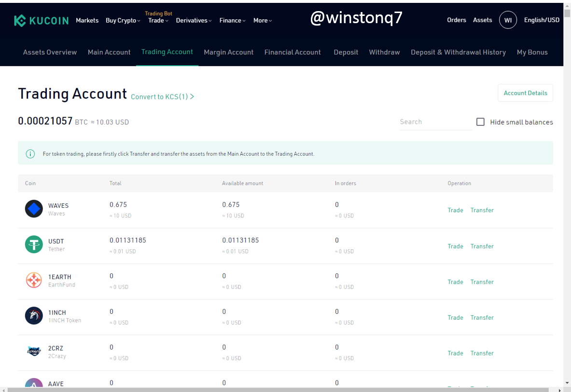Click the Account Details button
571x392 pixels.
[525, 93]
